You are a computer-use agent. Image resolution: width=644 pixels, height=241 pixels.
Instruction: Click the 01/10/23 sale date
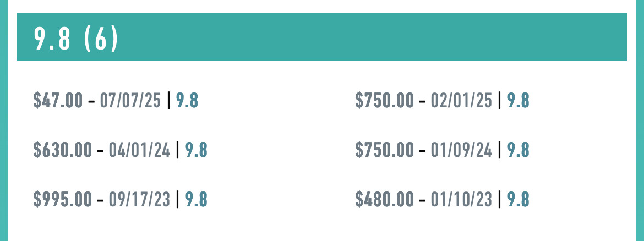[461, 199]
